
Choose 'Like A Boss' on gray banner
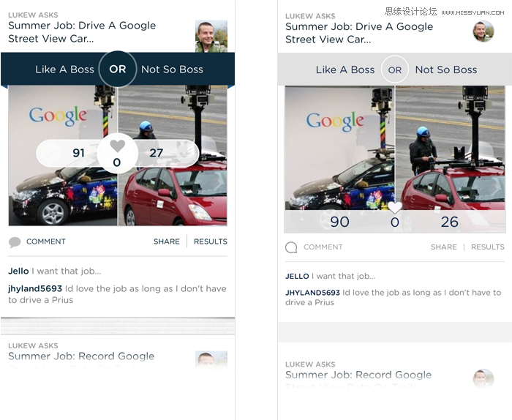tap(345, 70)
